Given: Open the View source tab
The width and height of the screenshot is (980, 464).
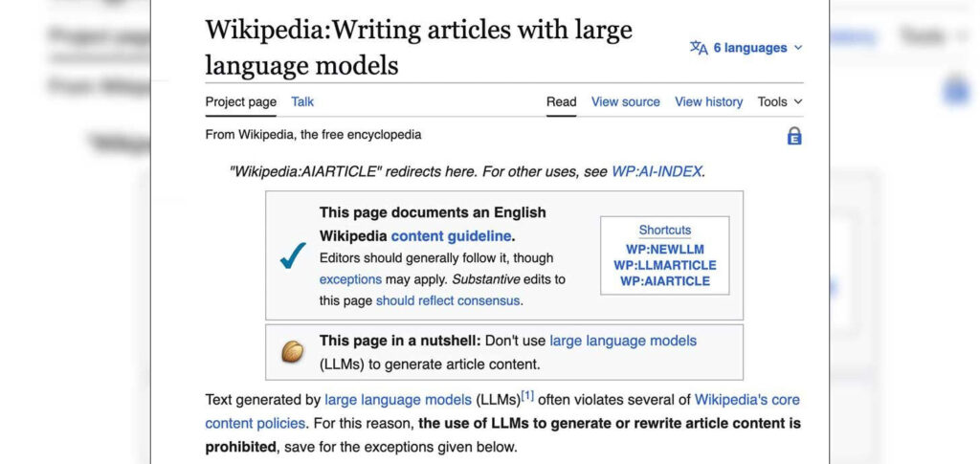Looking at the screenshot, I should click(x=626, y=101).
